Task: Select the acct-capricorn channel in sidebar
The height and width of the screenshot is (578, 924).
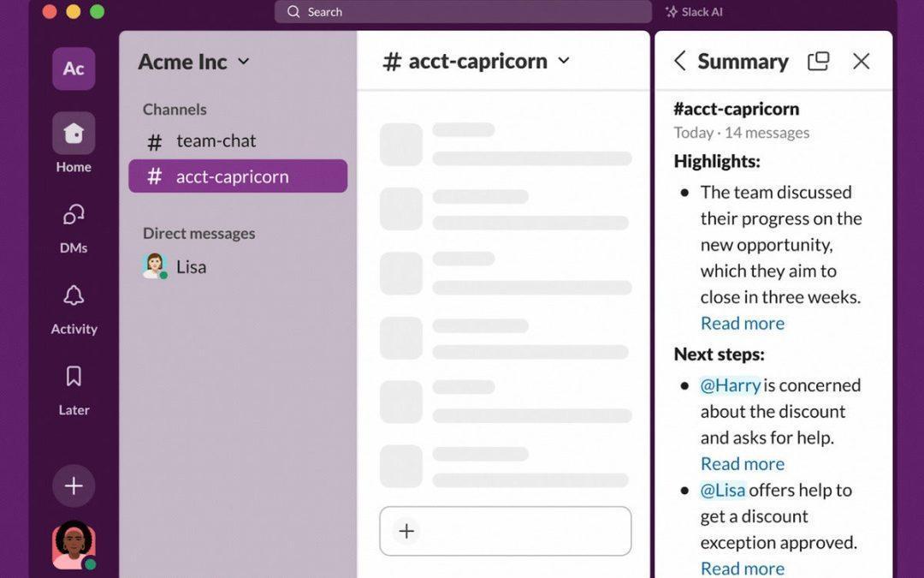Action: click(x=238, y=176)
